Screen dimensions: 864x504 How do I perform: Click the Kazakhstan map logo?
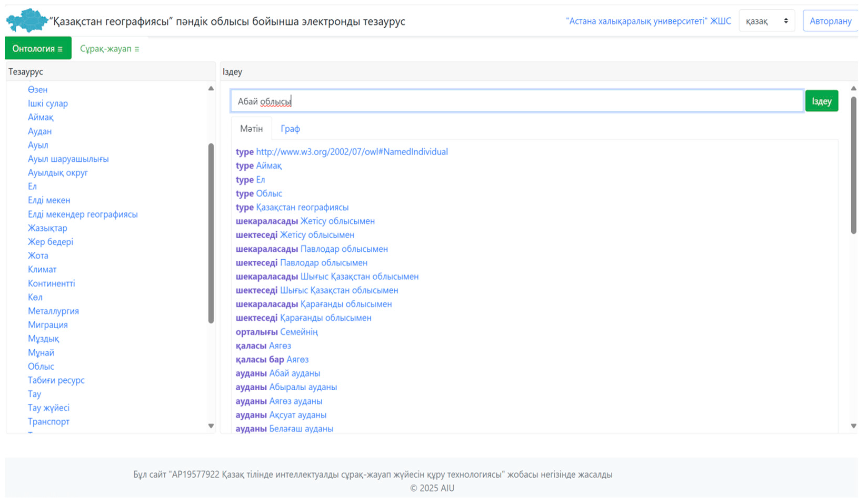point(27,21)
